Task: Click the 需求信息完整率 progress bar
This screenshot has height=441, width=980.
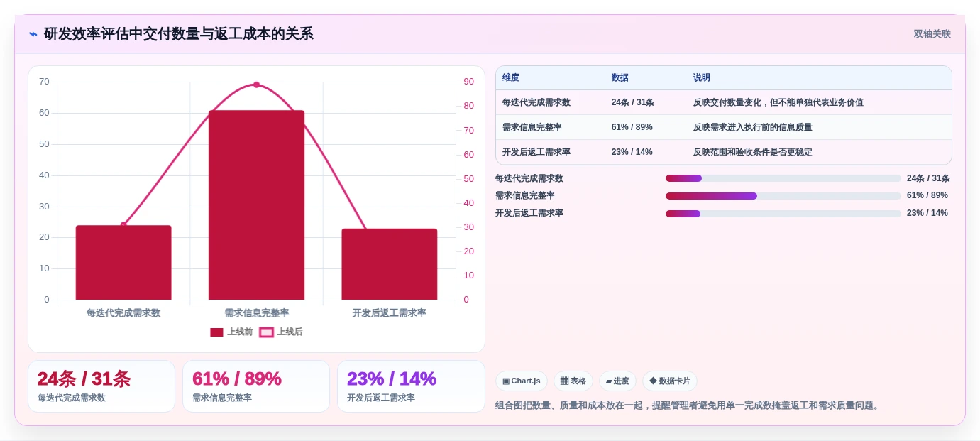Action: [783, 196]
